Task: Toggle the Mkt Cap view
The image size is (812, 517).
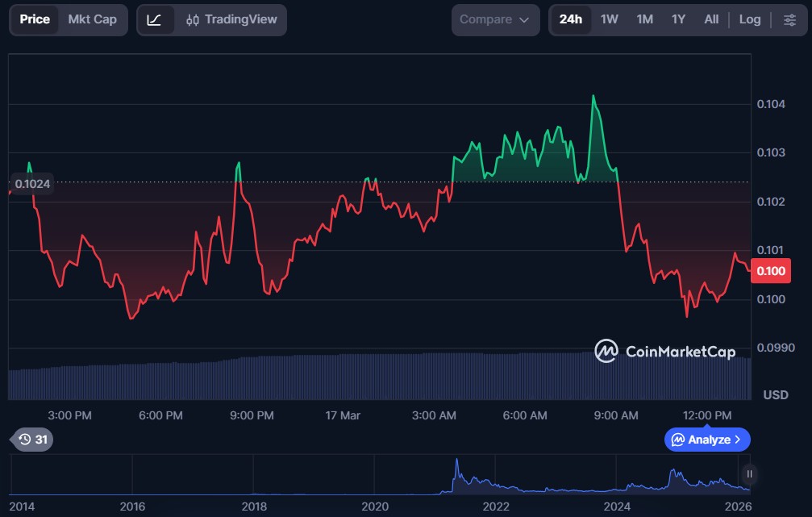Action: tap(92, 19)
